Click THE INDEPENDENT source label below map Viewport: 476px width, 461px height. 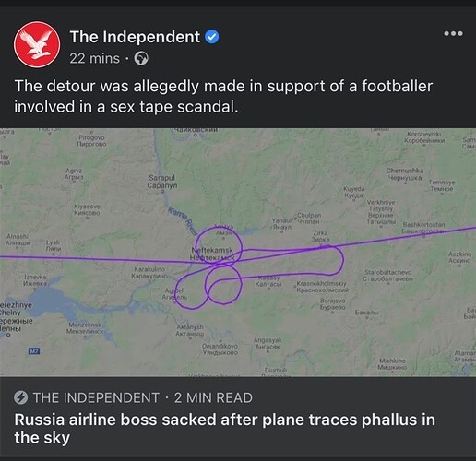coord(96,397)
